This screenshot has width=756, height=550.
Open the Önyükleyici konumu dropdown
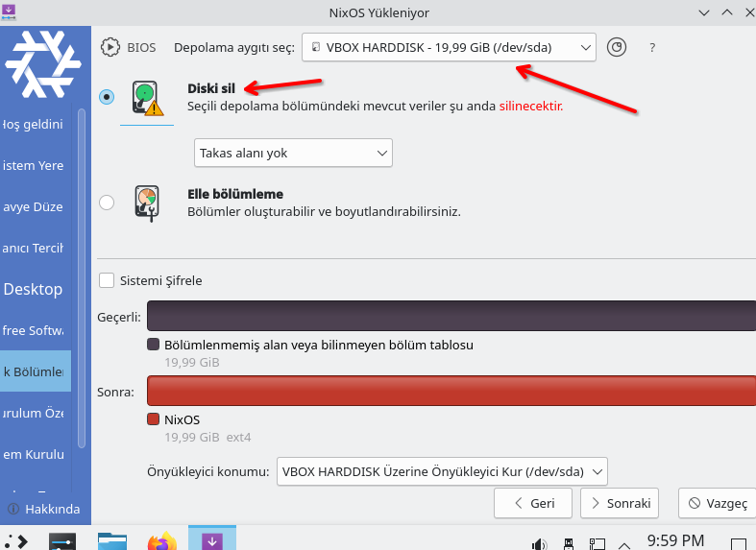(x=443, y=470)
